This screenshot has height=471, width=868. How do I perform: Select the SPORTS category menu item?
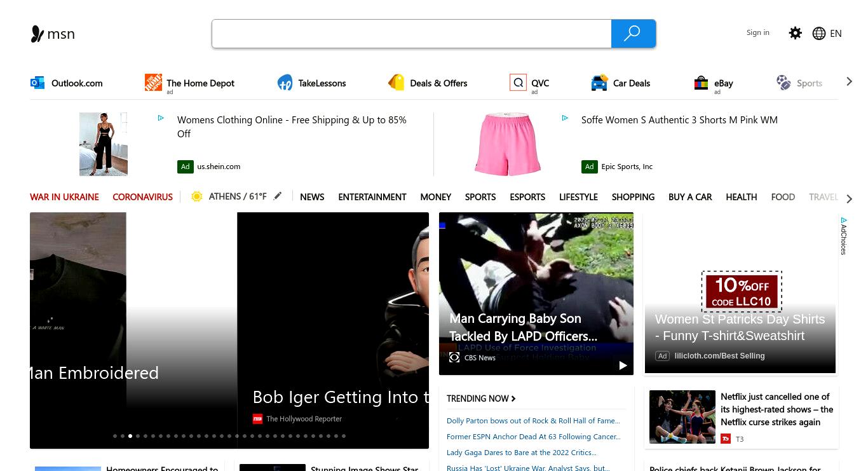tap(480, 197)
